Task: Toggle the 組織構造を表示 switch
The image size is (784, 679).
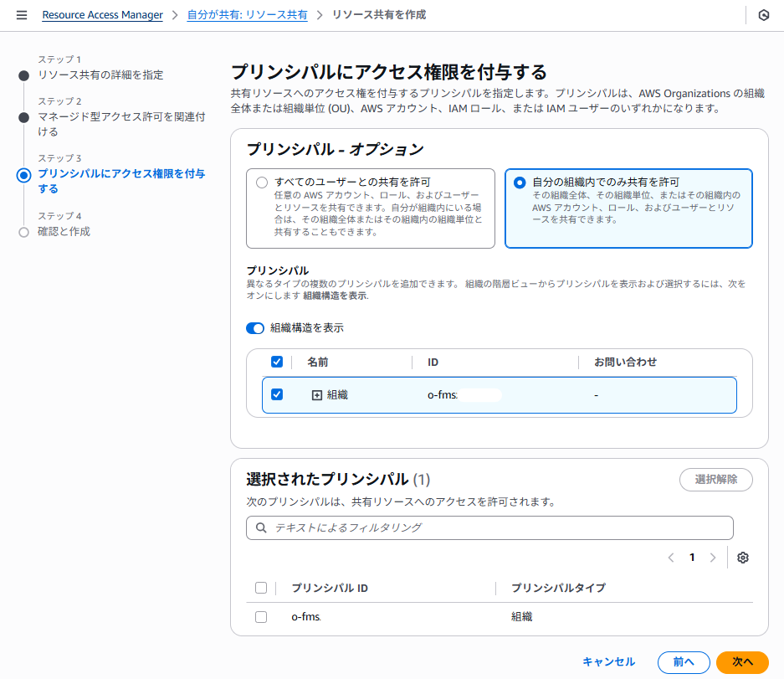Action: click(255, 328)
